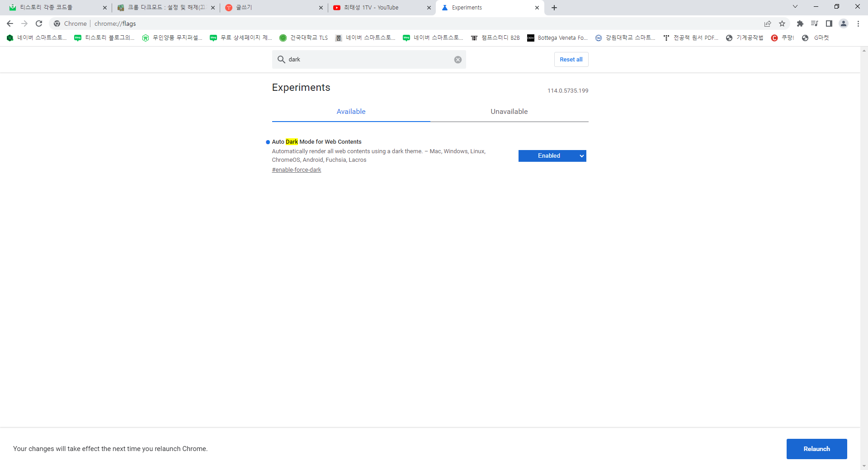Open the Extensions puzzle icon

pos(800,23)
